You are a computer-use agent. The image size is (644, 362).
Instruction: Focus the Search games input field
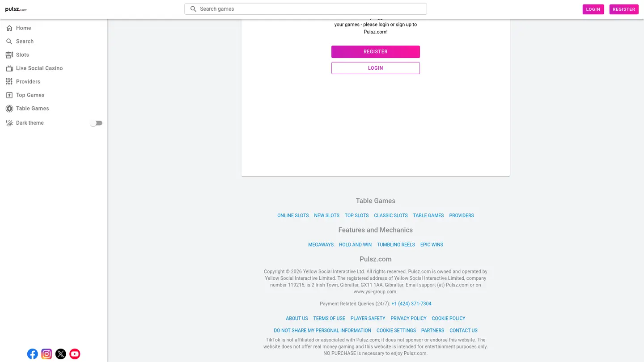tap(306, 9)
